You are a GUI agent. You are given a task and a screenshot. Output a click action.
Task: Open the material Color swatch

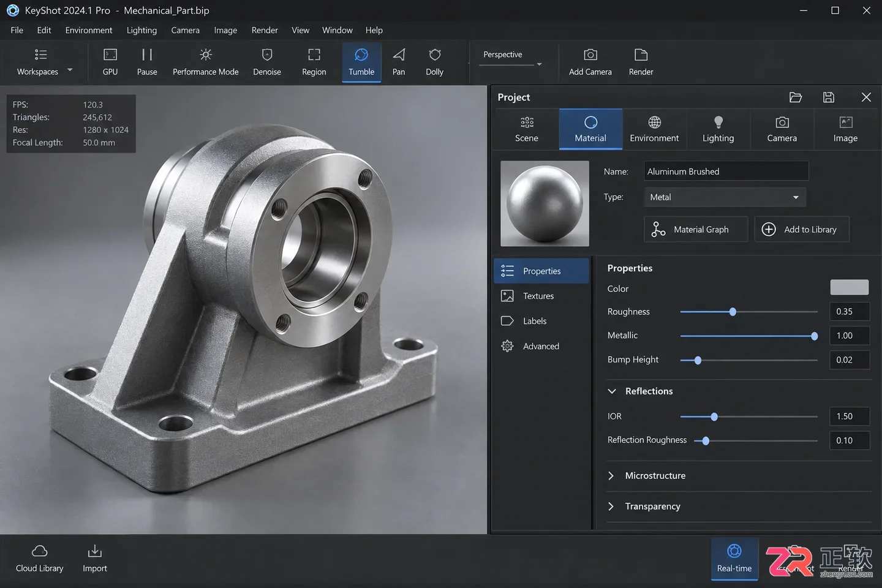(x=850, y=287)
